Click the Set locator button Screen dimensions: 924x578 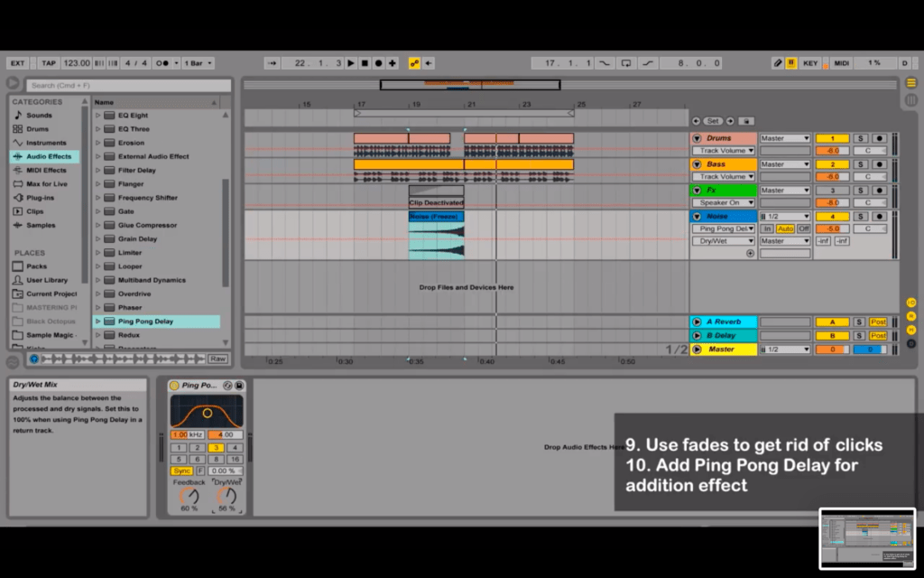713,121
